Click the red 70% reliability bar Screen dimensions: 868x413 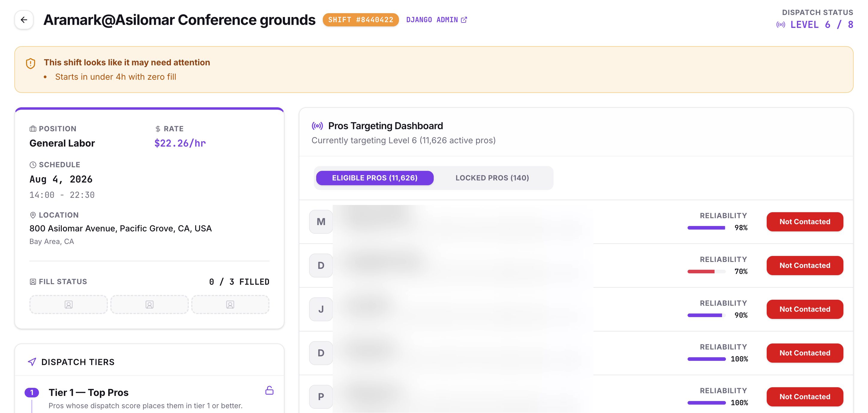706,272
